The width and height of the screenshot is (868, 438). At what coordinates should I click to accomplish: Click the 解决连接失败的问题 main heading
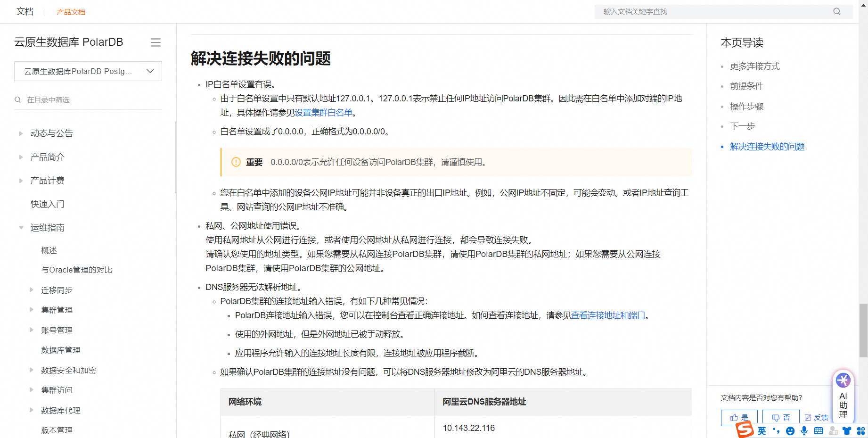click(x=261, y=58)
